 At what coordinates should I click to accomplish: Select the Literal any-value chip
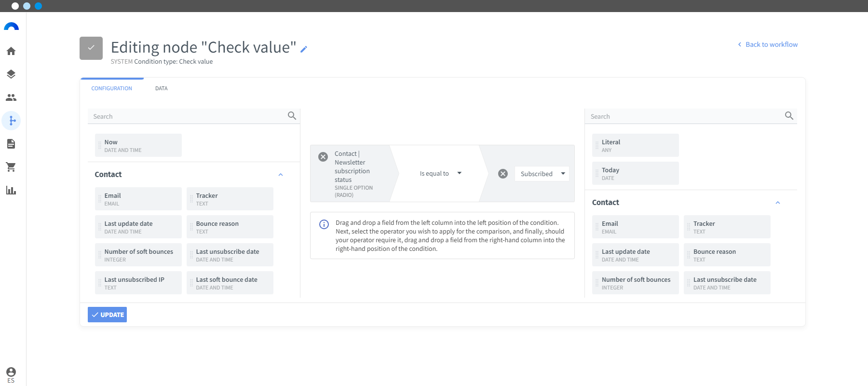pyautogui.click(x=636, y=145)
